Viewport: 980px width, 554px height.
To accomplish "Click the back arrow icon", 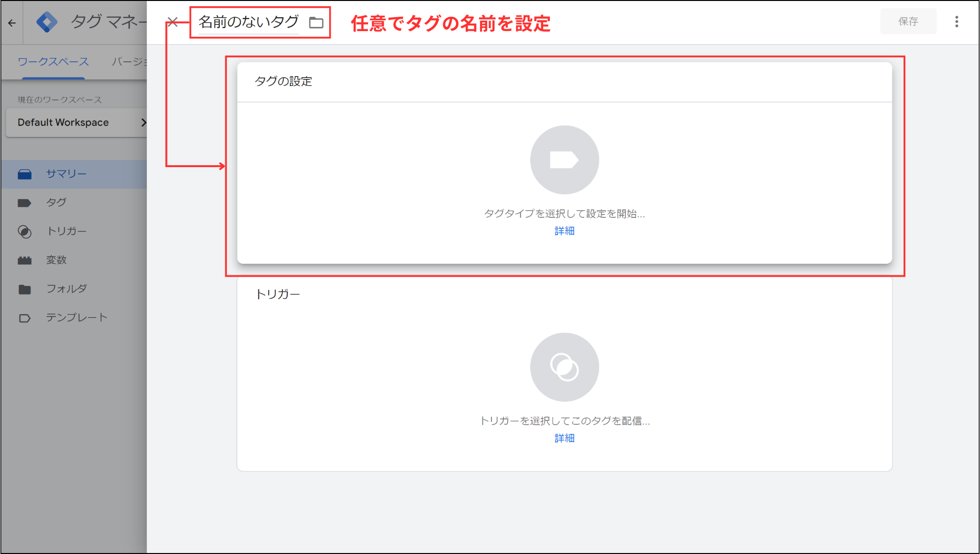I will 12,23.
